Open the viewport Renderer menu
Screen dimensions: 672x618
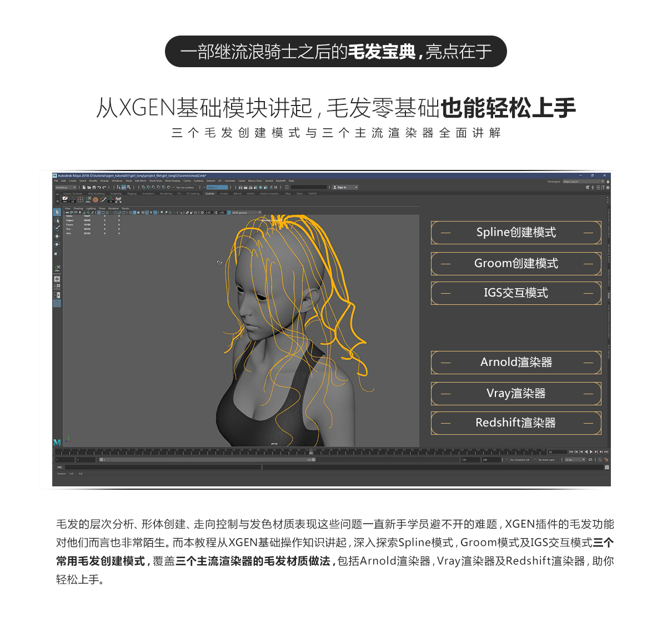(x=113, y=208)
